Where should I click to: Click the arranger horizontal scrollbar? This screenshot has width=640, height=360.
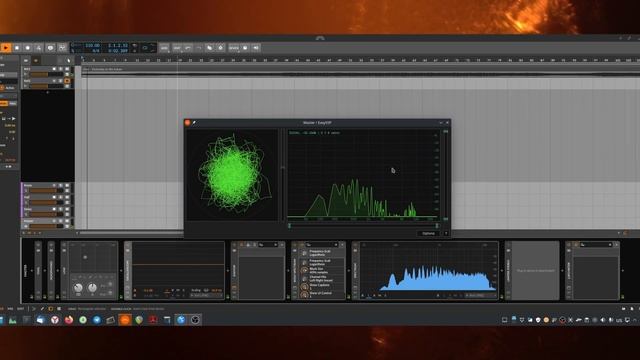[131, 233]
